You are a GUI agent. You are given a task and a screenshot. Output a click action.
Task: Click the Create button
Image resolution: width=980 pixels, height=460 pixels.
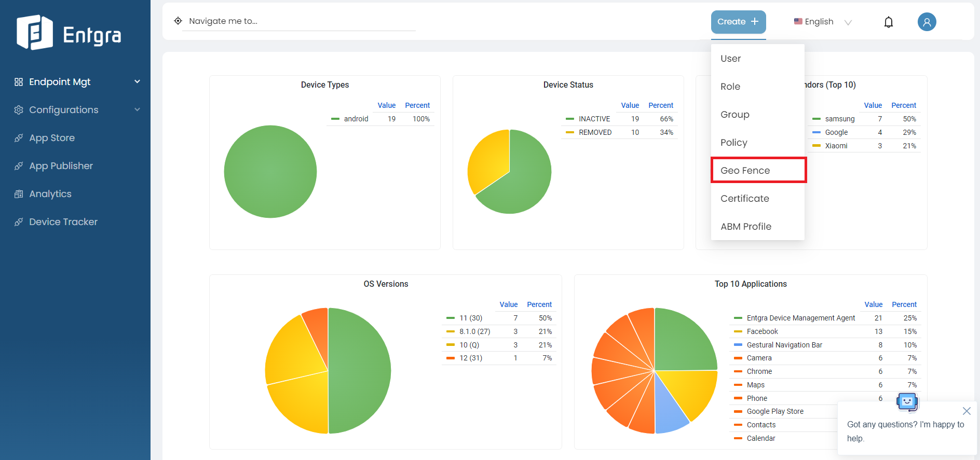[738, 22]
